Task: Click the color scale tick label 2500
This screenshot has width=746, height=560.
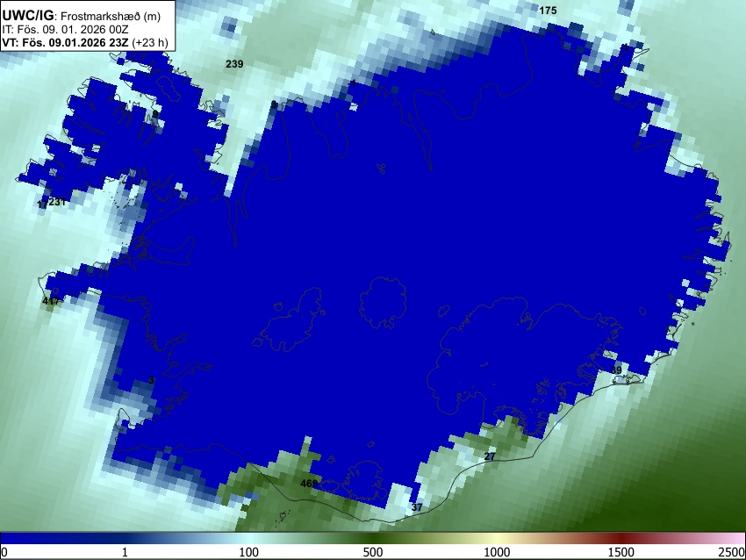Action: tap(732, 552)
